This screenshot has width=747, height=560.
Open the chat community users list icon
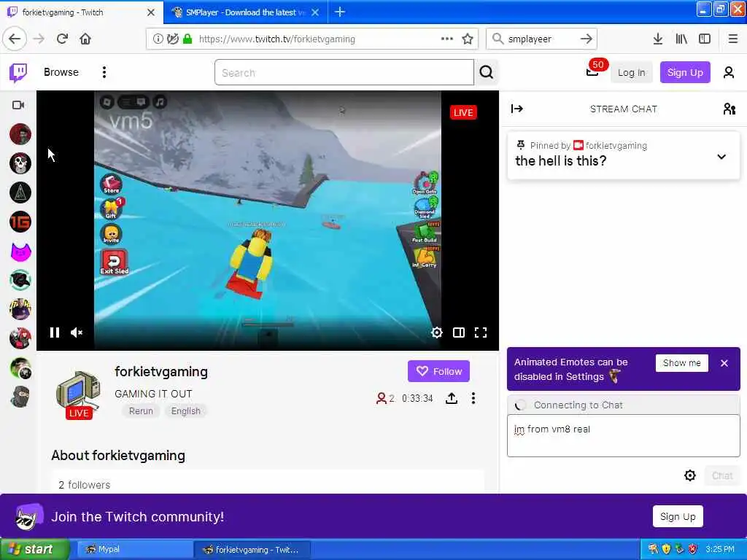click(x=729, y=109)
